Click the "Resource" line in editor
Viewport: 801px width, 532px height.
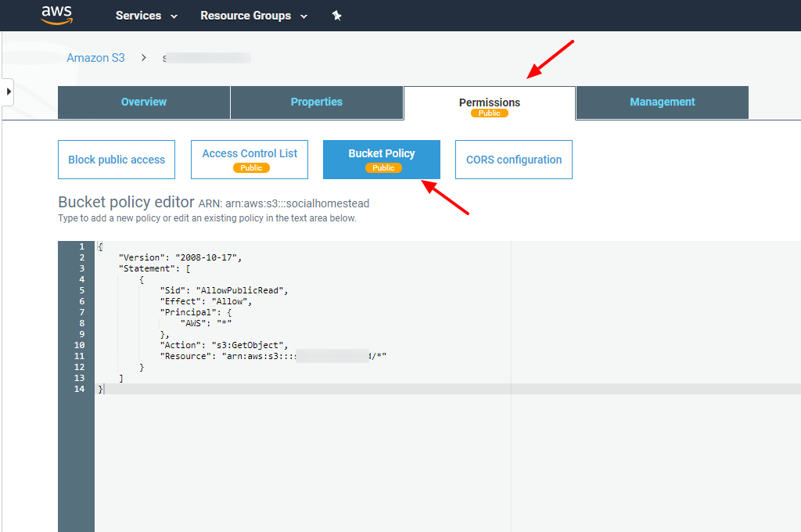click(x=273, y=356)
